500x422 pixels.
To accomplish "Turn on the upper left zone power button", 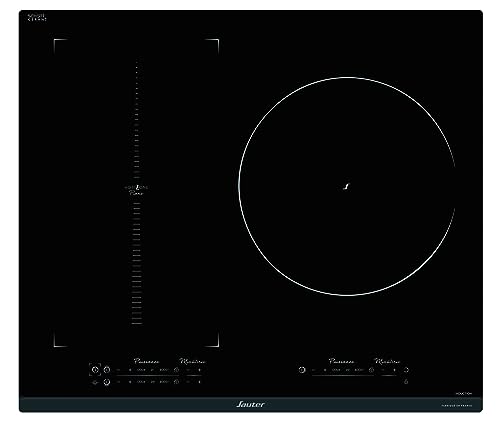I will 107,370.
